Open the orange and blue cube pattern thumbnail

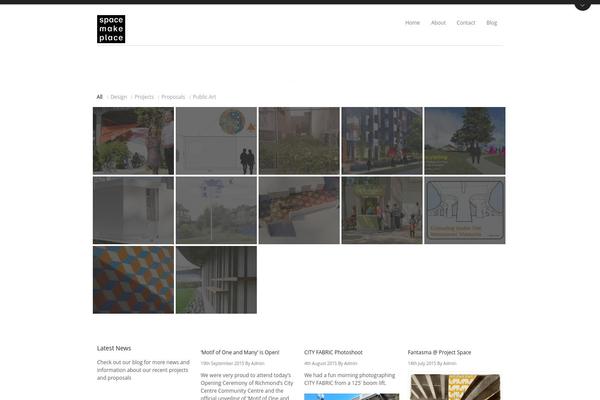[133, 280]
